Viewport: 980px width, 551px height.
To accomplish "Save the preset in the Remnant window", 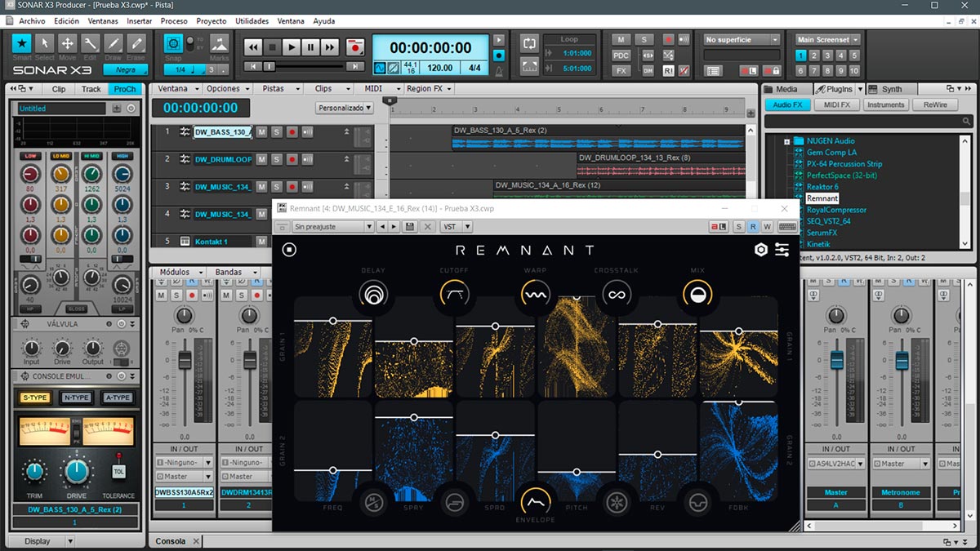I will (410, 226).
